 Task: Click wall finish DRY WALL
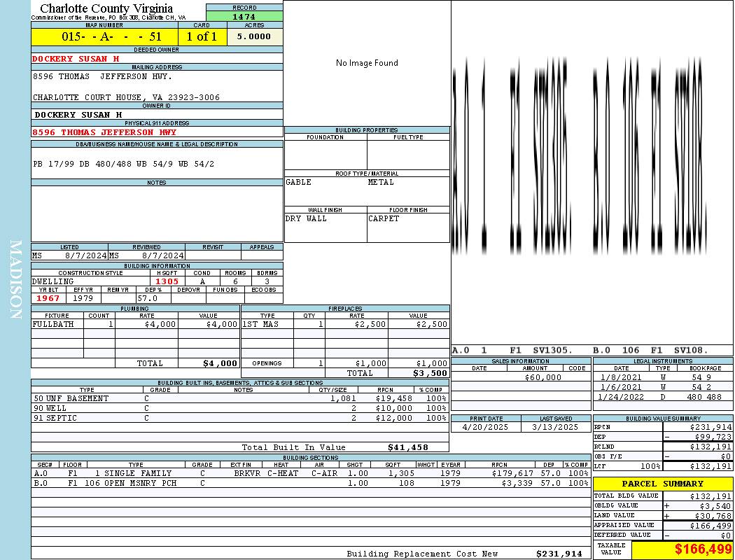[x=306, y=218]
